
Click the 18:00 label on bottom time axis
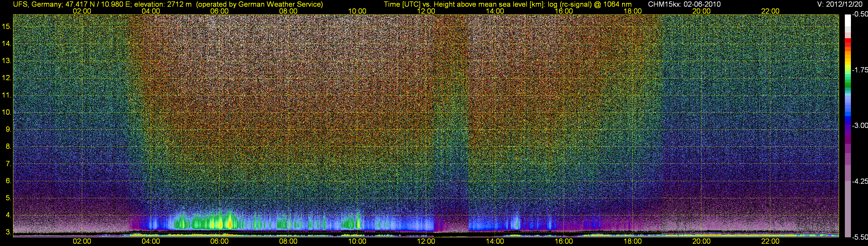[632, 241]
